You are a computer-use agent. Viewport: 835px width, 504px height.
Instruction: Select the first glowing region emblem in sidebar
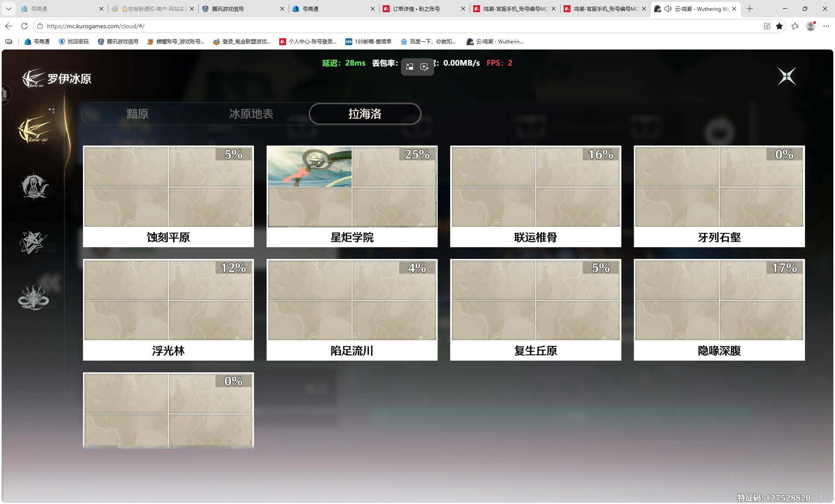point(35,130)
